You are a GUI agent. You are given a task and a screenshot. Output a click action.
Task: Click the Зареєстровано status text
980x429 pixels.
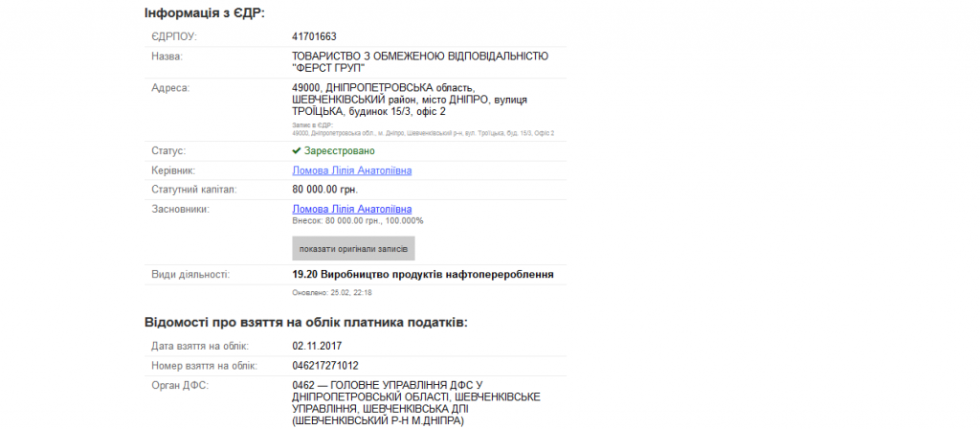pos(339,151)
